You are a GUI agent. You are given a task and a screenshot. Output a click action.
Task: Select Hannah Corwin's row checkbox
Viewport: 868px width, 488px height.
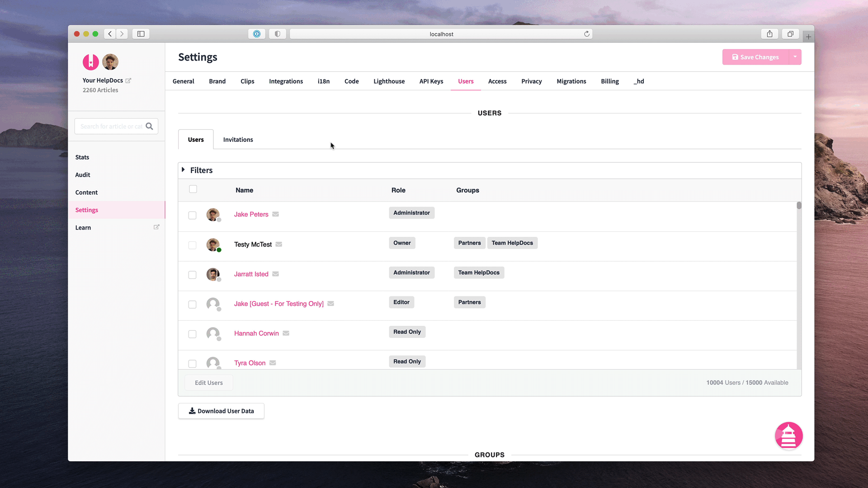[192, 334]
